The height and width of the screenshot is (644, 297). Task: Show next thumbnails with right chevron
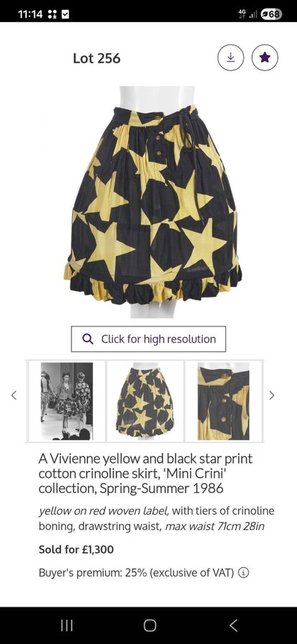(x=271, y=395)
